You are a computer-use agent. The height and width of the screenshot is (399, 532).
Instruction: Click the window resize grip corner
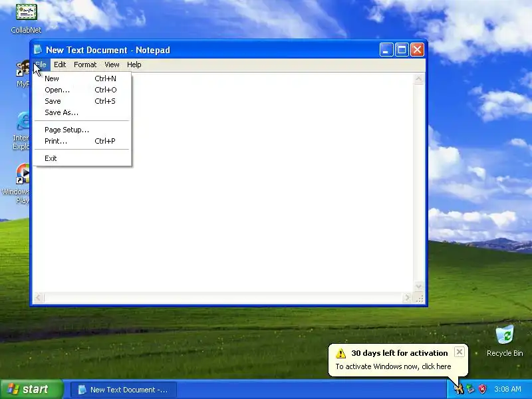pyautogui.click(x=420, y=298)
